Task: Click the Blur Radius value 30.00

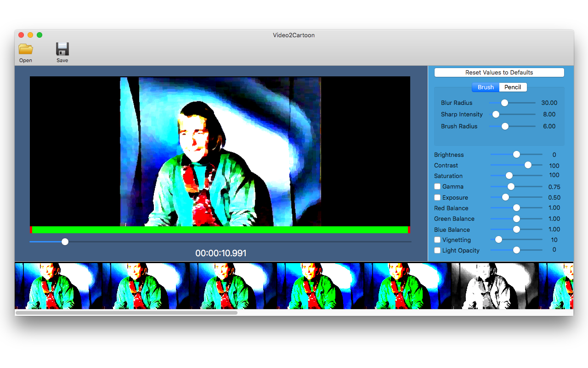Action: click(549, 103)
